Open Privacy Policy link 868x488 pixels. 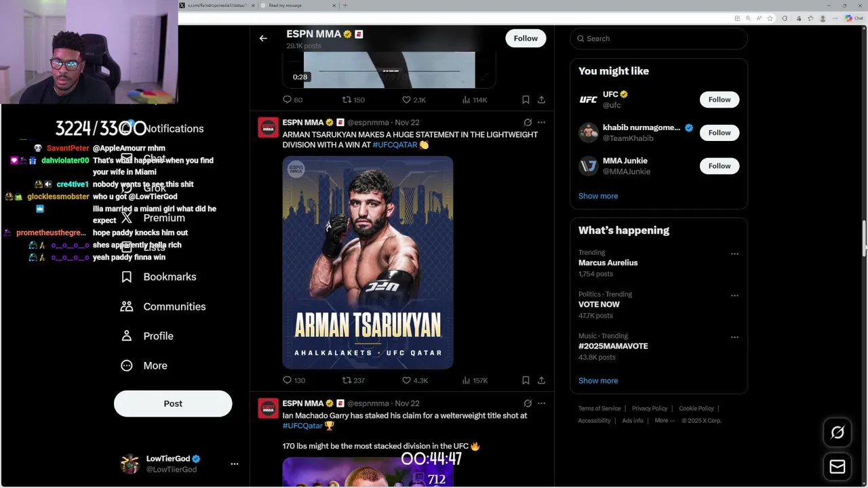pos(650,409)
